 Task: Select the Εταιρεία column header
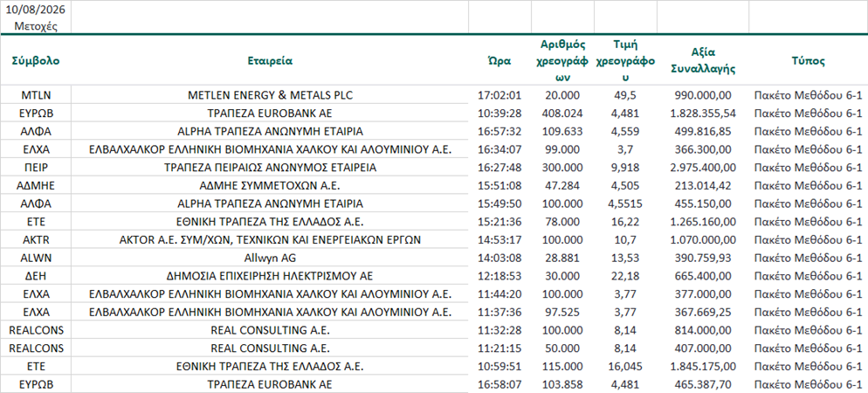pos(270,61)
